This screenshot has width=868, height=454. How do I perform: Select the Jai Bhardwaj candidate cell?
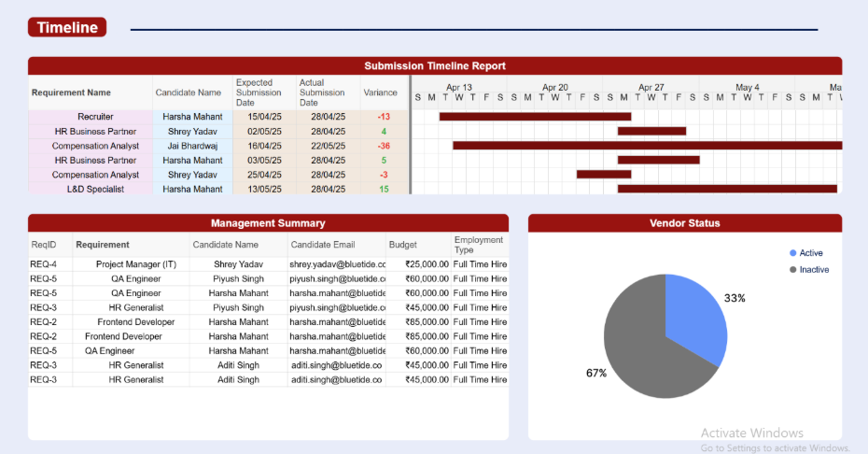point(192,146)
